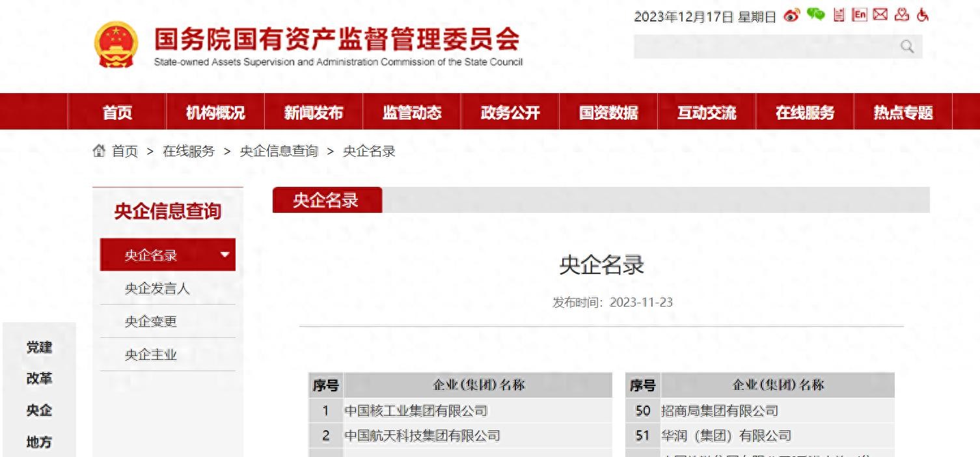The width and height of the screenshot is (980, 457).
Task: Click the 在线服务 breadcrumb link
Action: coord(189,151)
